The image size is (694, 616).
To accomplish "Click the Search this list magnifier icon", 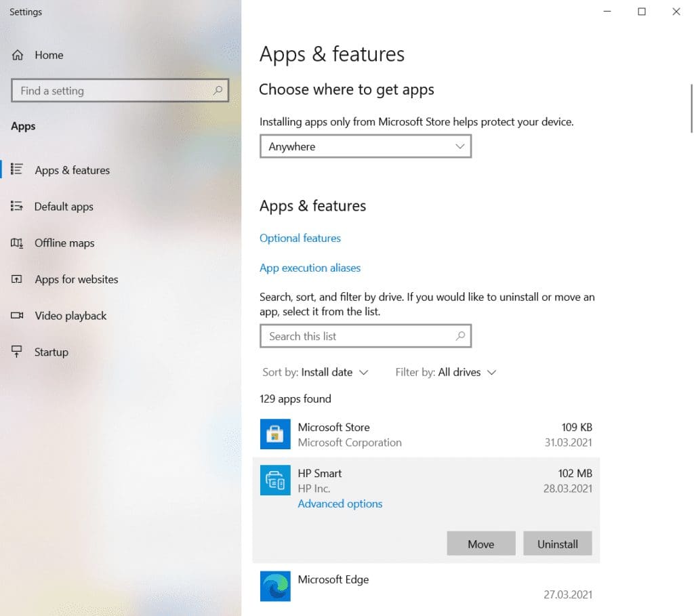I will [x=460, y=336].
